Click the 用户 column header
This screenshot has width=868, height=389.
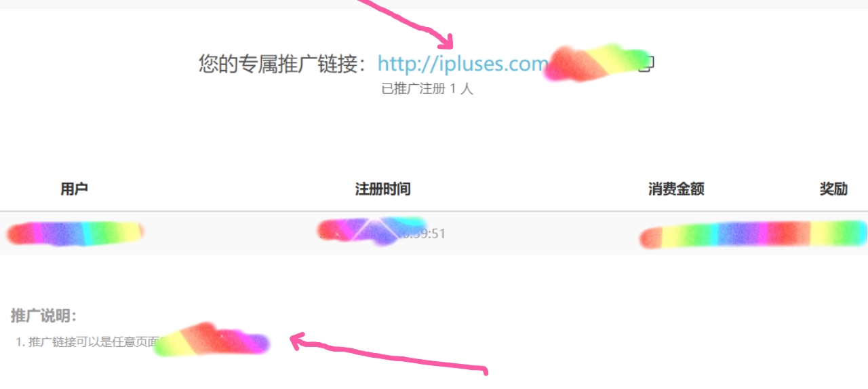click(74, 189)
